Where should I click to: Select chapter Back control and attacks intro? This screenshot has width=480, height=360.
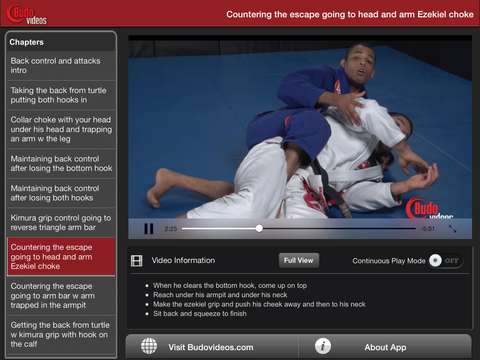pos(61,66)
